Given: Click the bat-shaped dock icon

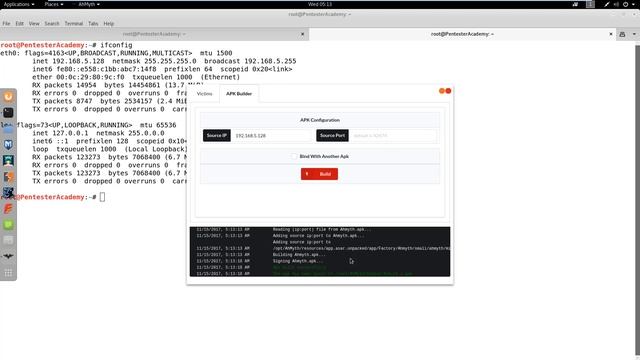Looking at the screenshot, I should 8,256.
